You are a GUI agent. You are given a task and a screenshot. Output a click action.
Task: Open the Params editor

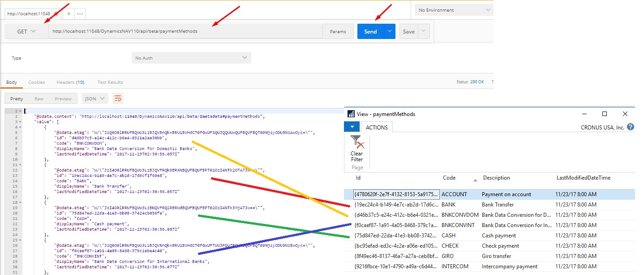(x=338, y=31)
